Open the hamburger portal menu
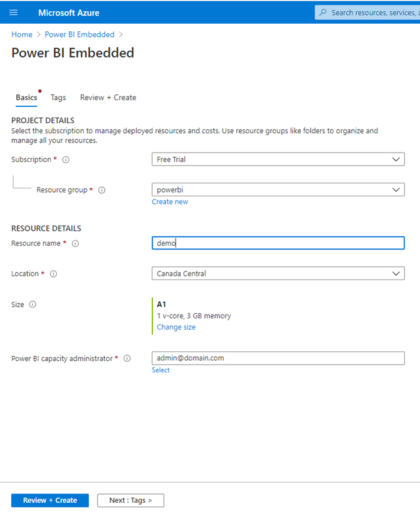 [x=13, y=13]
